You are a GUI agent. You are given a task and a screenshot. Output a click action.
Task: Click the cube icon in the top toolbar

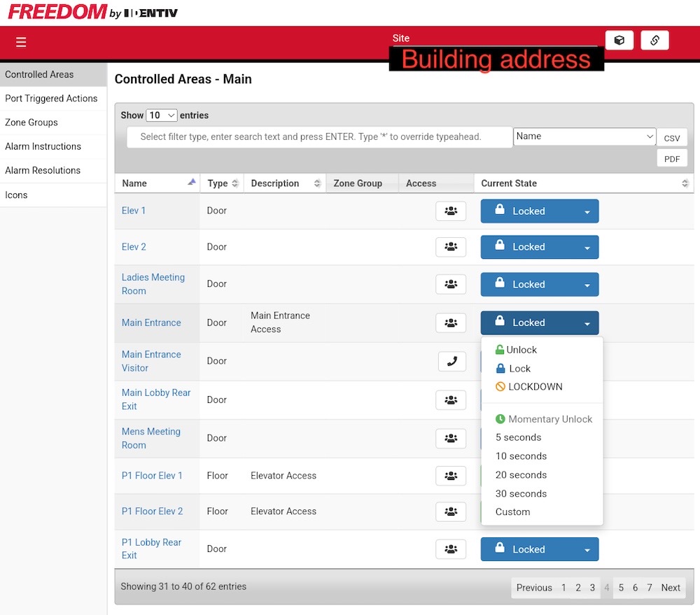point(619,40)
